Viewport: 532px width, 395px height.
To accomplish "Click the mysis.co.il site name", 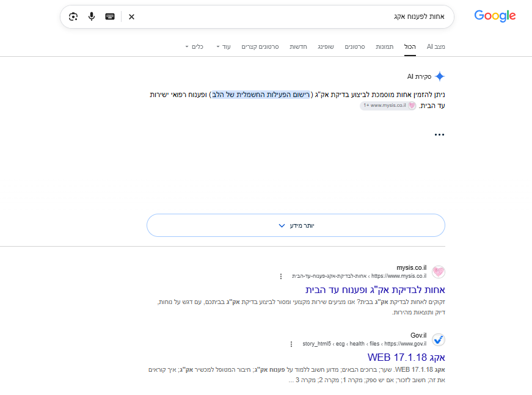I will [412, 268].
